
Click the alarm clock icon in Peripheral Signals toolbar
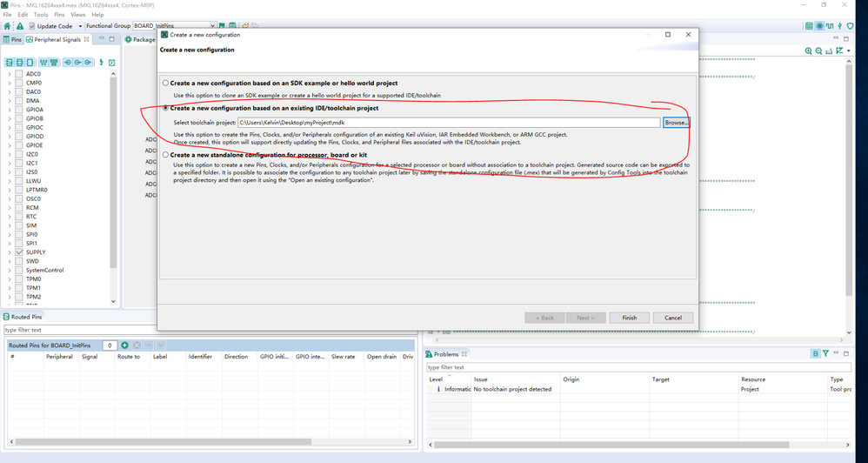[x=112, y=63]
